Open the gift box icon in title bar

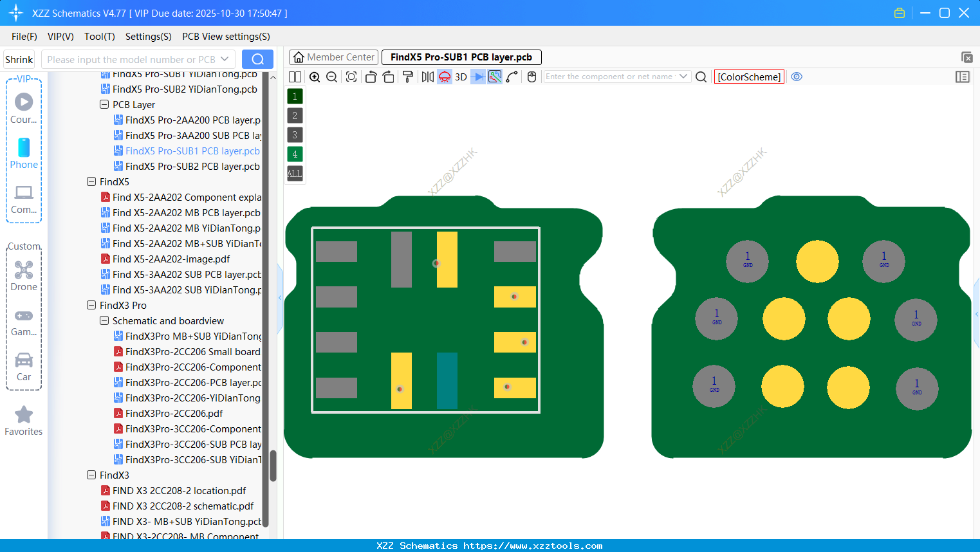pos(900,13)
